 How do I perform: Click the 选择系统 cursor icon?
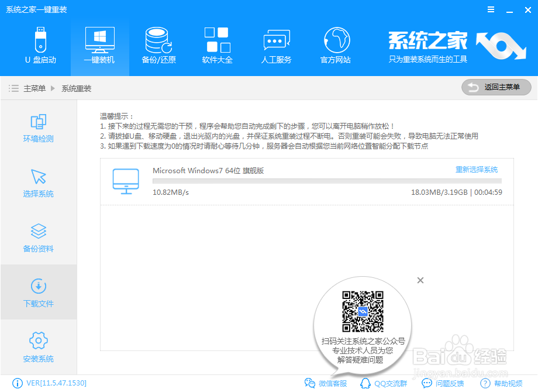pyautogui.click(x=39, y=177)
